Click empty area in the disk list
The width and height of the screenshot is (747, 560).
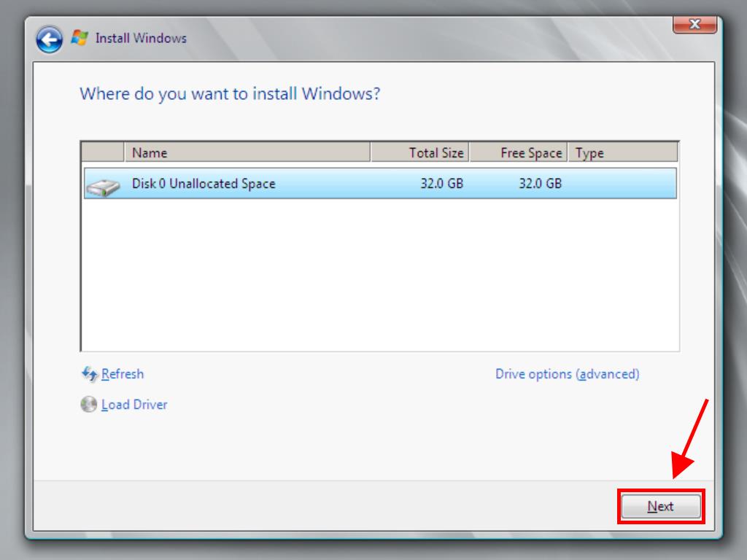(x=379, y=277)
